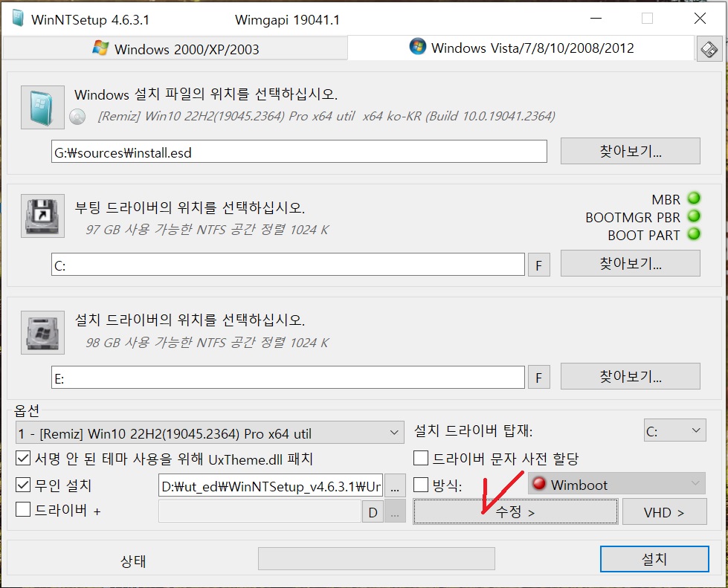Viewport: 728px width, 588px height.
Task: Click the 'Wimgapi 19041.1' title text
Action: (x=287, y=20)
